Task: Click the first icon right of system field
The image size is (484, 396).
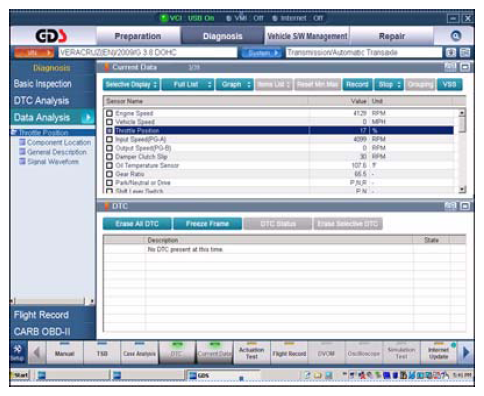Action: [x=451, y=53]
